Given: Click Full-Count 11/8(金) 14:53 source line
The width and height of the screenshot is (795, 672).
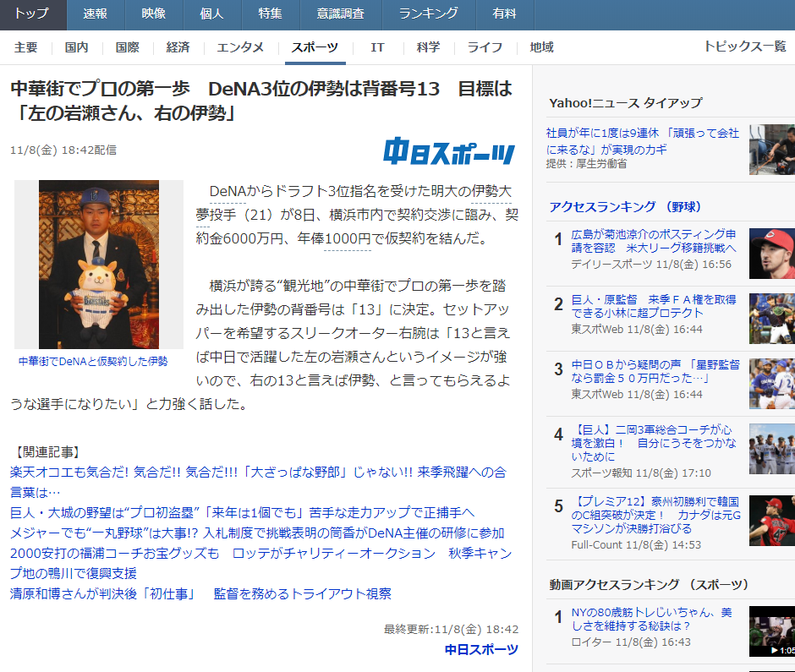Looking at the screenshot, I should pyautogui.click(x=636, y=545).
